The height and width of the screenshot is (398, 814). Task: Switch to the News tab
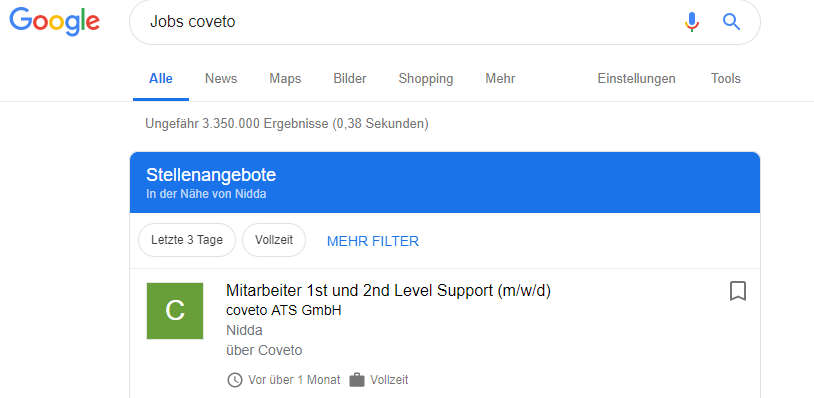pyautogui.click(x=221, y=79)
